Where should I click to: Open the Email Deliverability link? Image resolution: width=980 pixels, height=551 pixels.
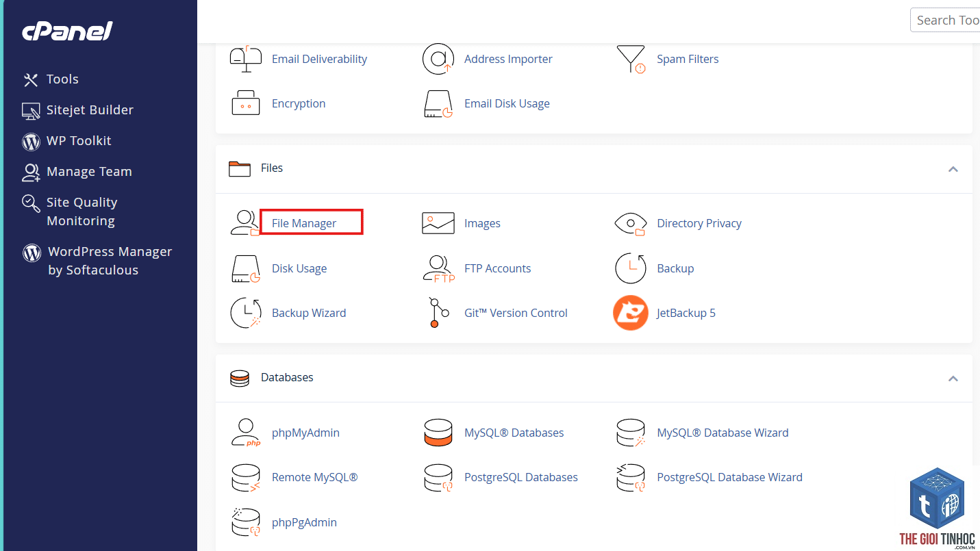click(x=319, y=59)
